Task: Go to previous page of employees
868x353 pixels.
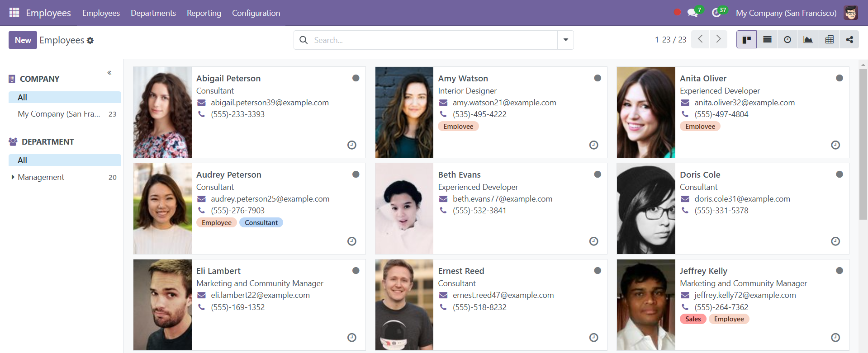Action: (x=700, y=39)
